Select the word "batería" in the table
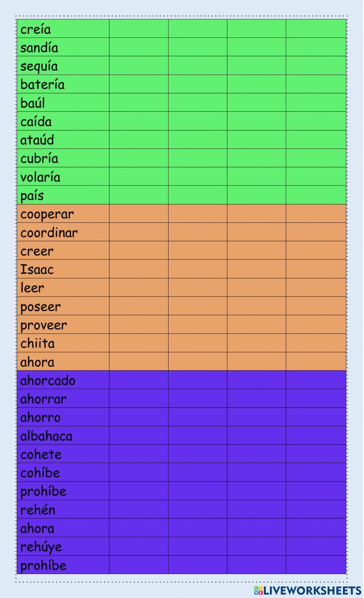 43,84
